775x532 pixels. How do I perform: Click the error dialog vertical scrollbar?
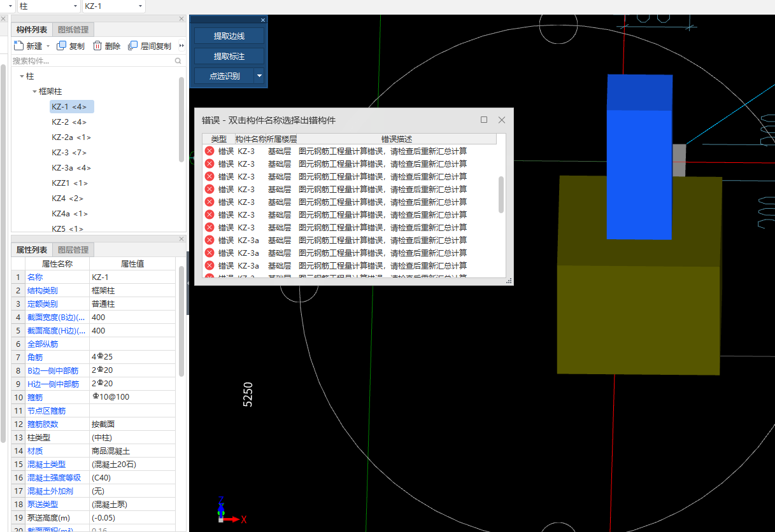click(501, 195)
